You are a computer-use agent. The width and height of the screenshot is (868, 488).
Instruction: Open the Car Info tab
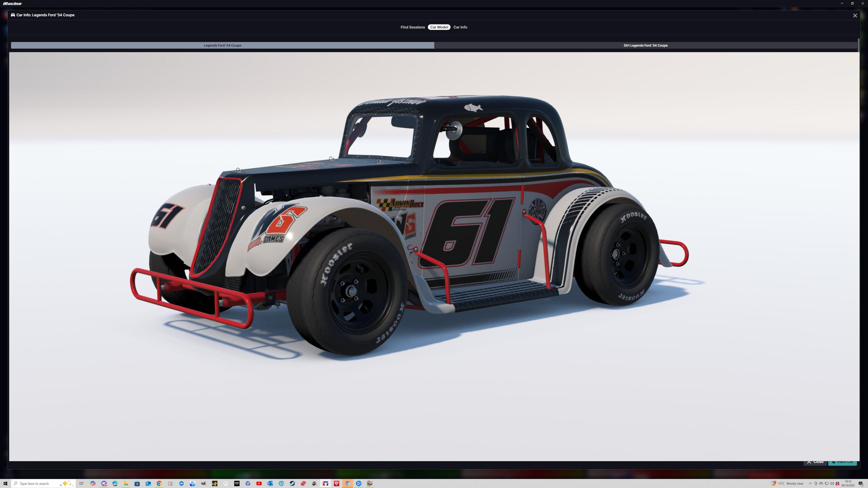coord(460,27)
